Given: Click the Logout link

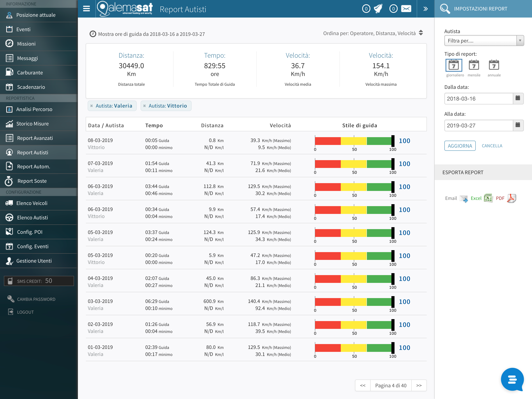Looking at the screenshot, I should point(25,312).
